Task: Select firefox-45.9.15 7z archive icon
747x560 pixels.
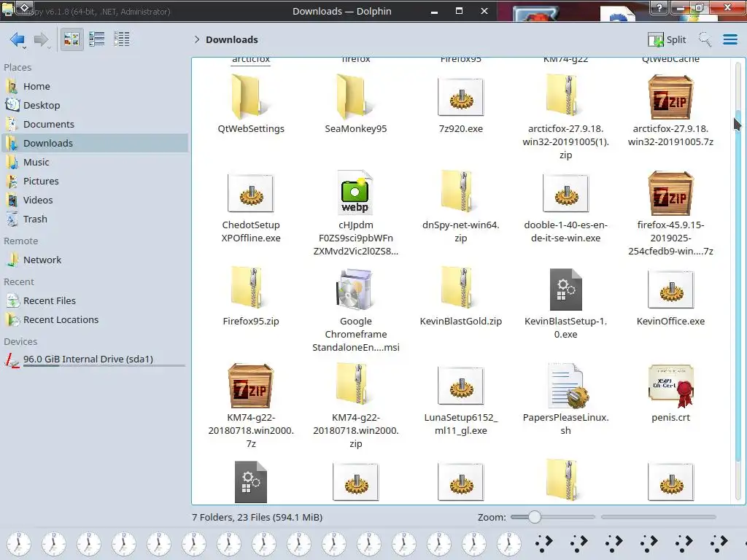Action: pyautogui.click(x=671, y=192)
